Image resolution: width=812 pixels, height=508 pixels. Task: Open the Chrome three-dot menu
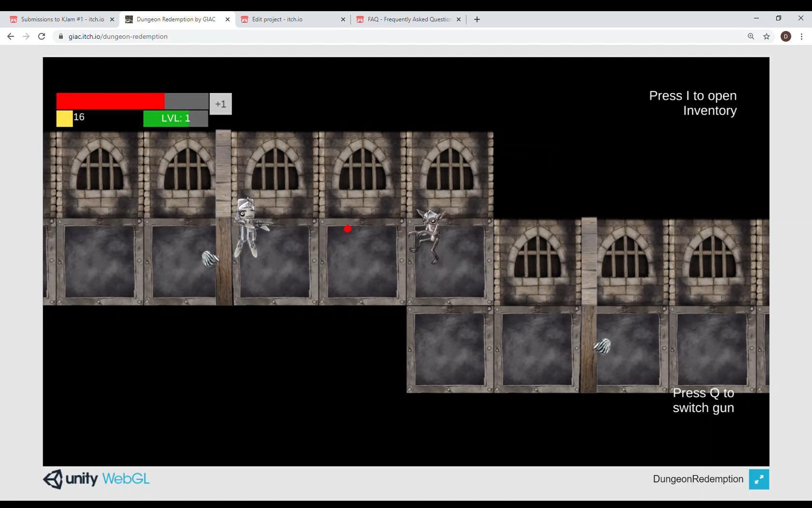pyautogui.click(x=801, y=36)
